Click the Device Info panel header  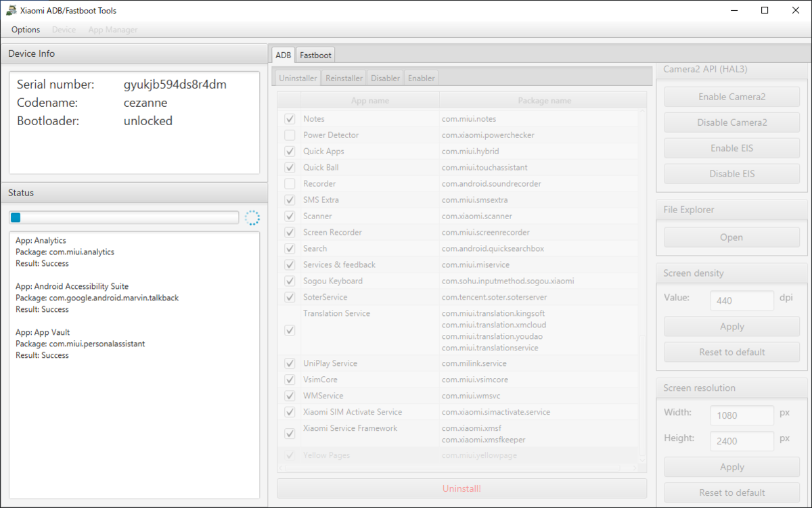coord(134,53)
